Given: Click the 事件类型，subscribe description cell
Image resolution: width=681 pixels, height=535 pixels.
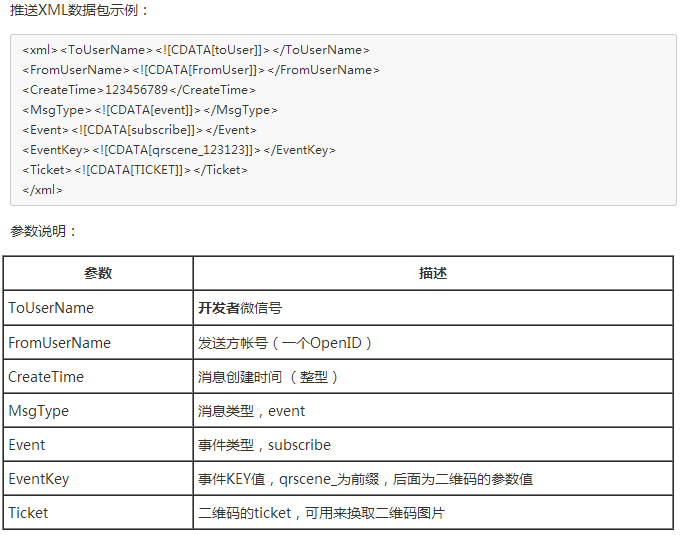Looking at the screenshot, I should (264, 445).
